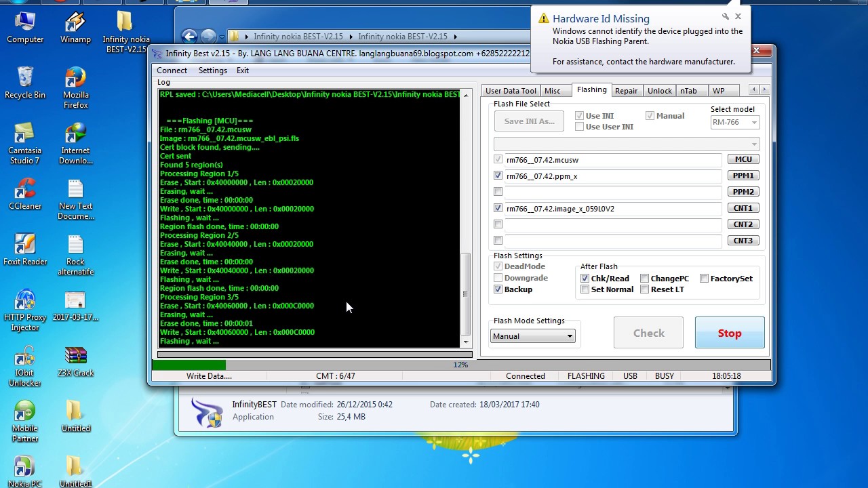868x488 pixels.
Task: Toggle the CNT3 file checkbox
Action: coord(498,241)
